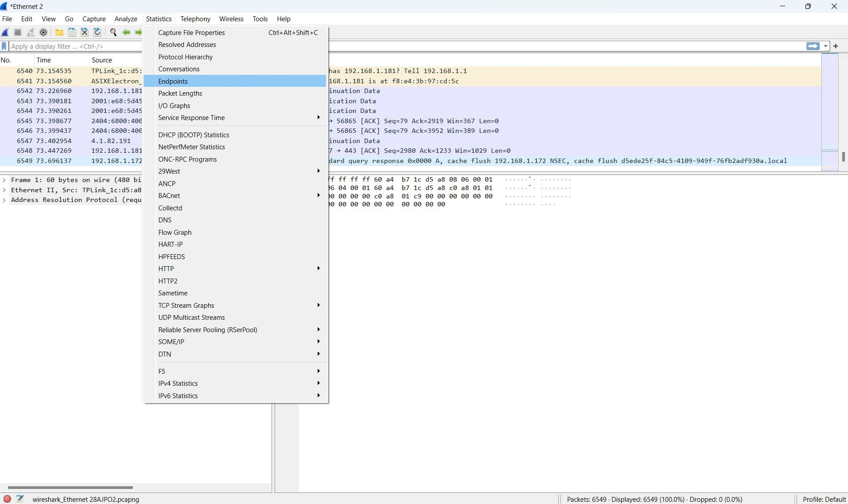Open the filter history dropdown arrow
The width and height of the screenshot is (848, 504).
point(825,46)
